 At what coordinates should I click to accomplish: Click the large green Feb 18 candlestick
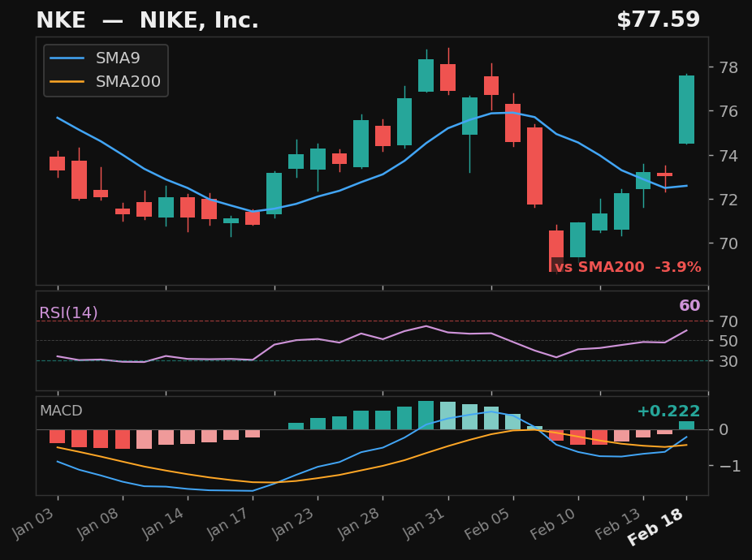point(686,110)
